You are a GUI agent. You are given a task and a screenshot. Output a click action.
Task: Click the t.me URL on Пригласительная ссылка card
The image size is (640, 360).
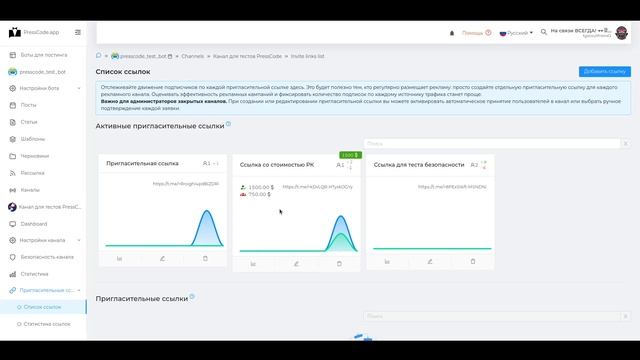pyautogui.click(x=186, y=184)
